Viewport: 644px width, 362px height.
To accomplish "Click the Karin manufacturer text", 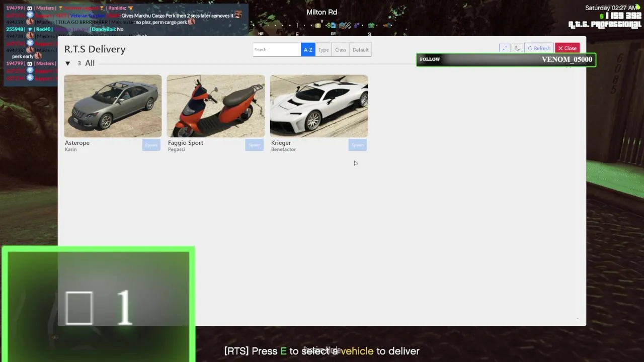I will pyautogui.click(x=70, y=149).
